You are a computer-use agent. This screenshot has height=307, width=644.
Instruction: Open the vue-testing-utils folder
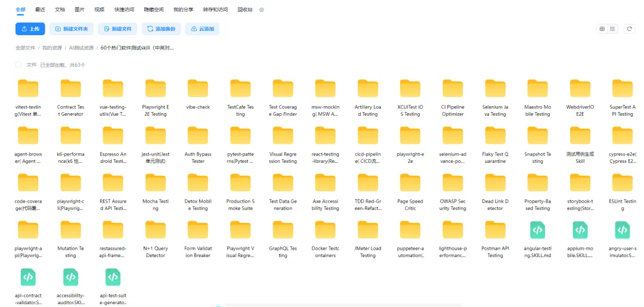tap(113, 89)
